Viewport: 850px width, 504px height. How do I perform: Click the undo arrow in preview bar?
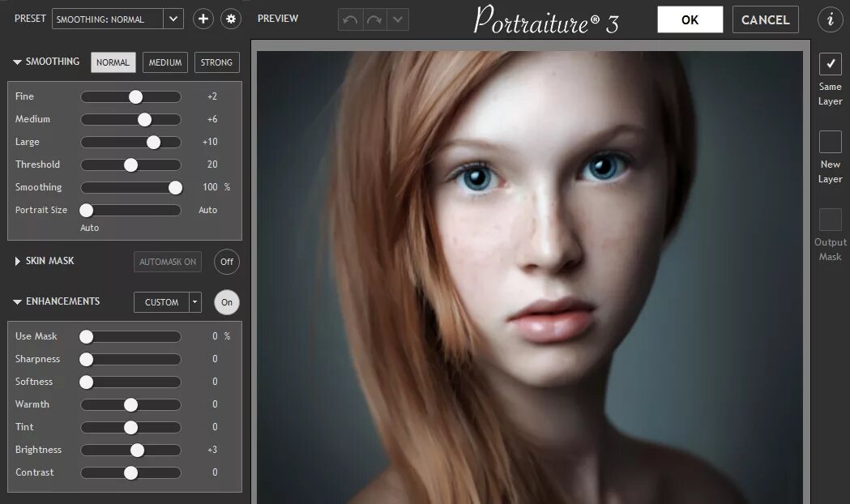click(350, 20)
